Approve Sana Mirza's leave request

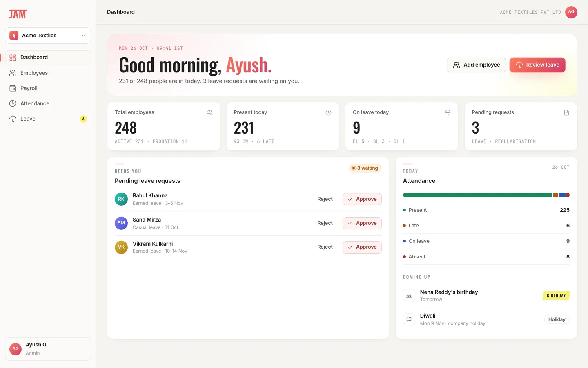click(362, 223)
